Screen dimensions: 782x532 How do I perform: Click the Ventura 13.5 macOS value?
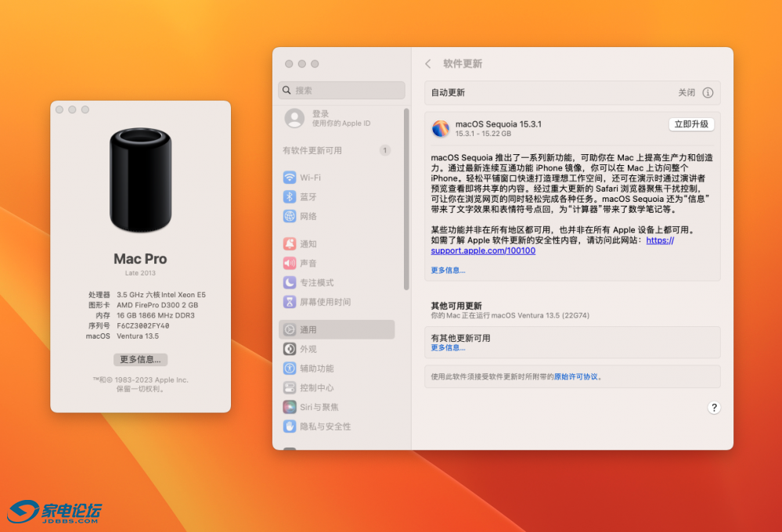click(138, 336)
